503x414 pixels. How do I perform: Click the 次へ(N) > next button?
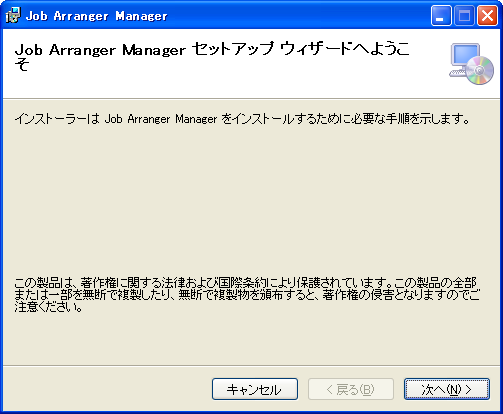(447, 389)
